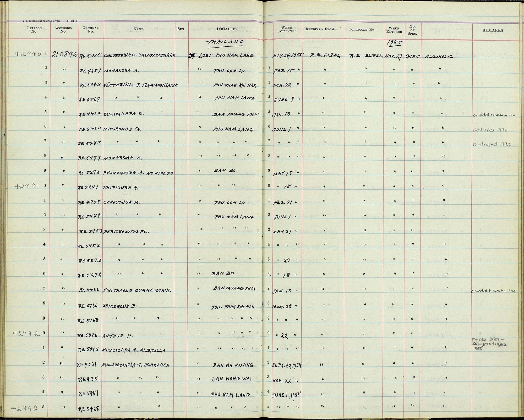Click the name "Chloropsis C. Chlorocephala"

[139, 55]
